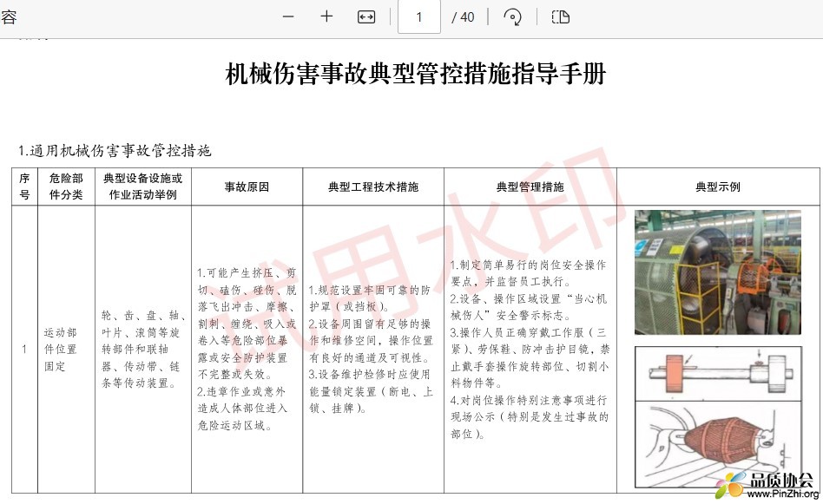Click the shaft coupling diagram
This screenshot has height=504, width=823.
click(718, 373)
